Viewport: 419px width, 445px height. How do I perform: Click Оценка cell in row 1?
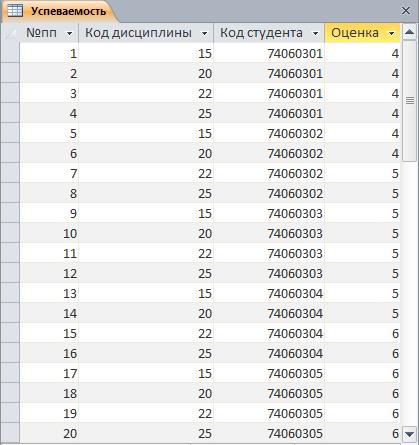pyautogui.click(x=362, y=53)
